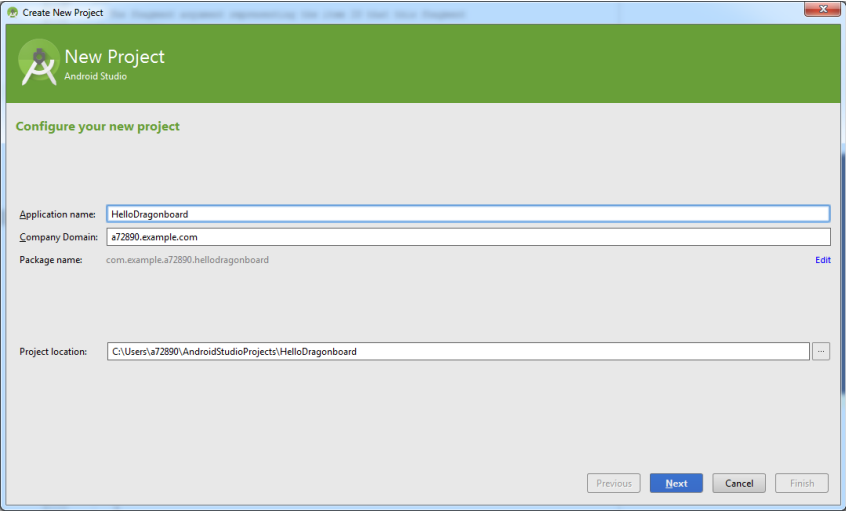Go to Next step

tap(676, 483)
